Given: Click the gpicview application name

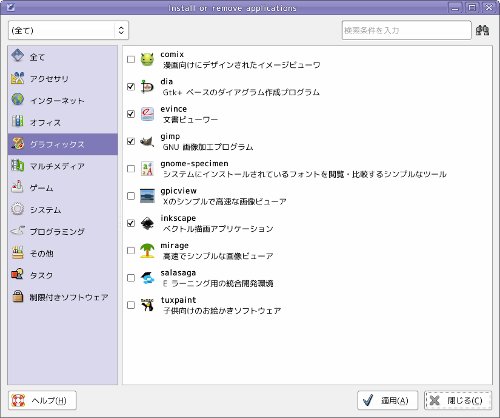Looking at the screenshot, I should coord(178,191).
